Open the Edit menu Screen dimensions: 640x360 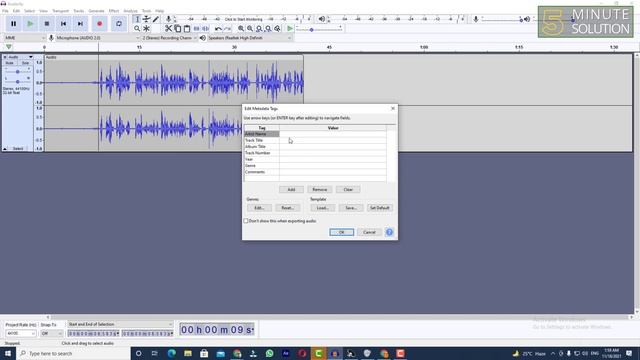[16, 11]
